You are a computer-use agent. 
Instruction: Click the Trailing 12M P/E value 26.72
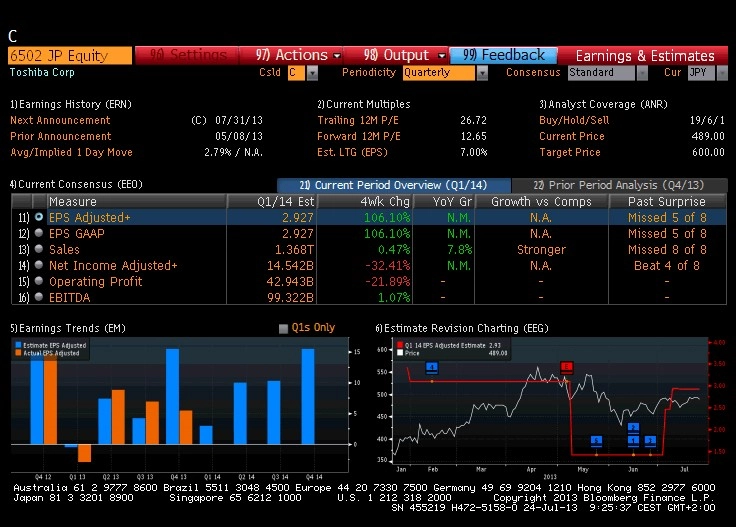coord(473,120)
